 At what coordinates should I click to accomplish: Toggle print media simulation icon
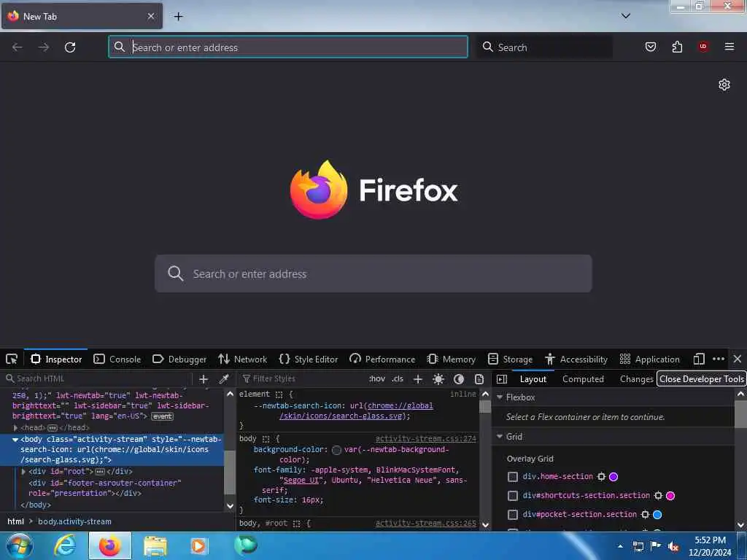pyautogui.click(x=479, y=379)
